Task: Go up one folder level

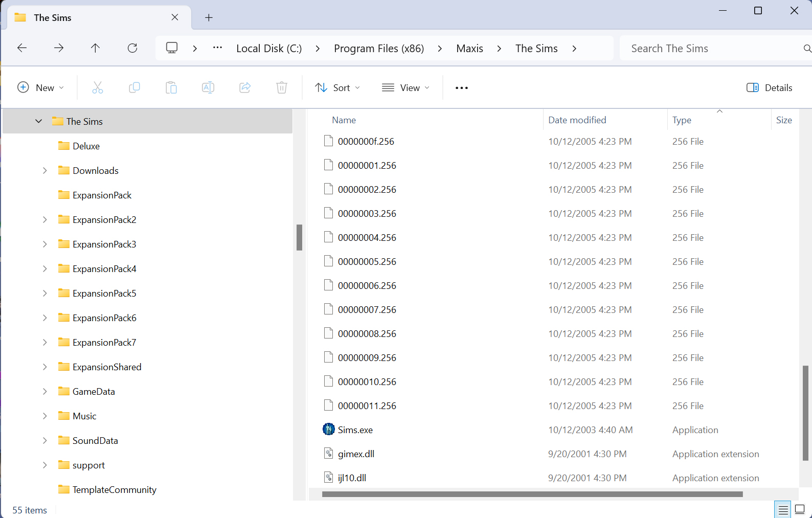Action: click(95, 48)
